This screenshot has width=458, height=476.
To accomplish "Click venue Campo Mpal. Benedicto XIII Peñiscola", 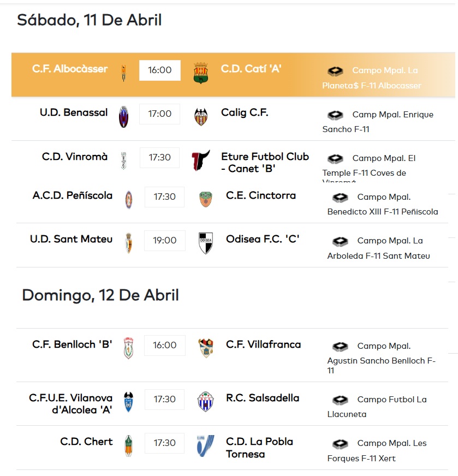I will 382,204.
